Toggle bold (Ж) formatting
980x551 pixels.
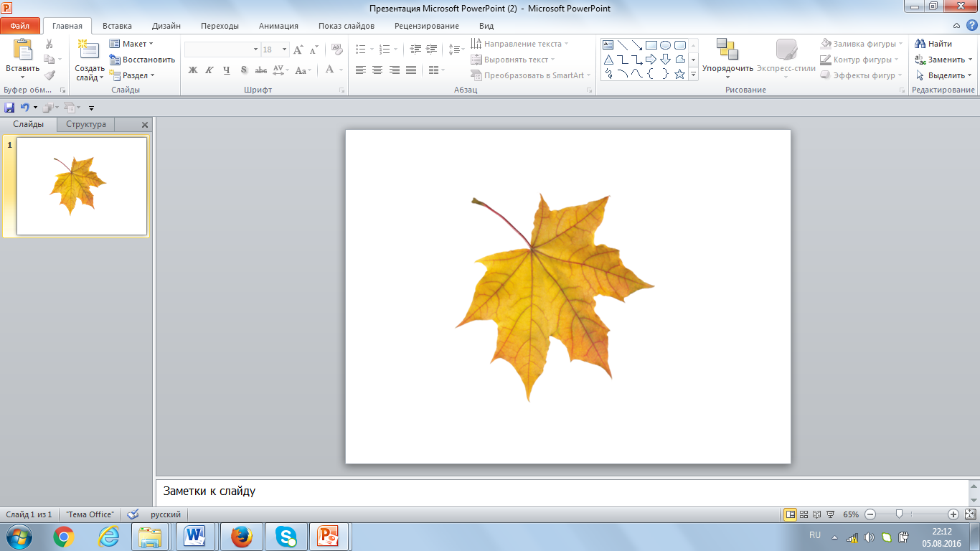pyautogui.click(x=192, y=70)
